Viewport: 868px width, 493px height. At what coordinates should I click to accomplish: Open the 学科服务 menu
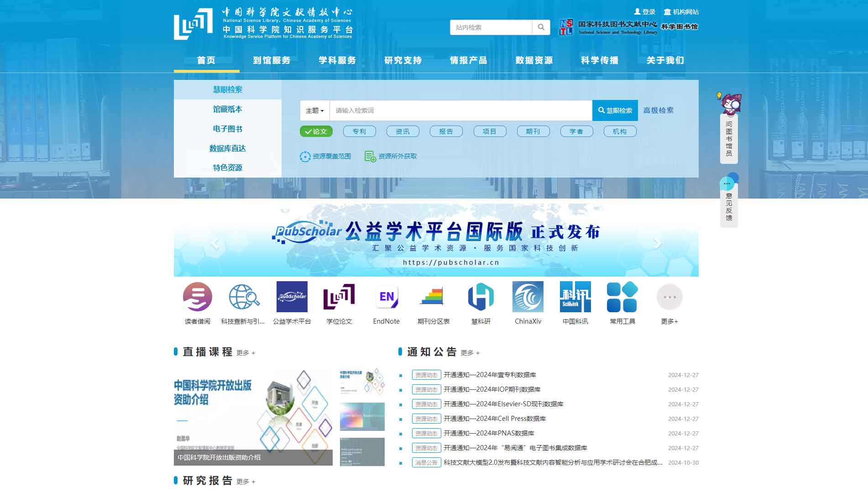click(338, 60)
